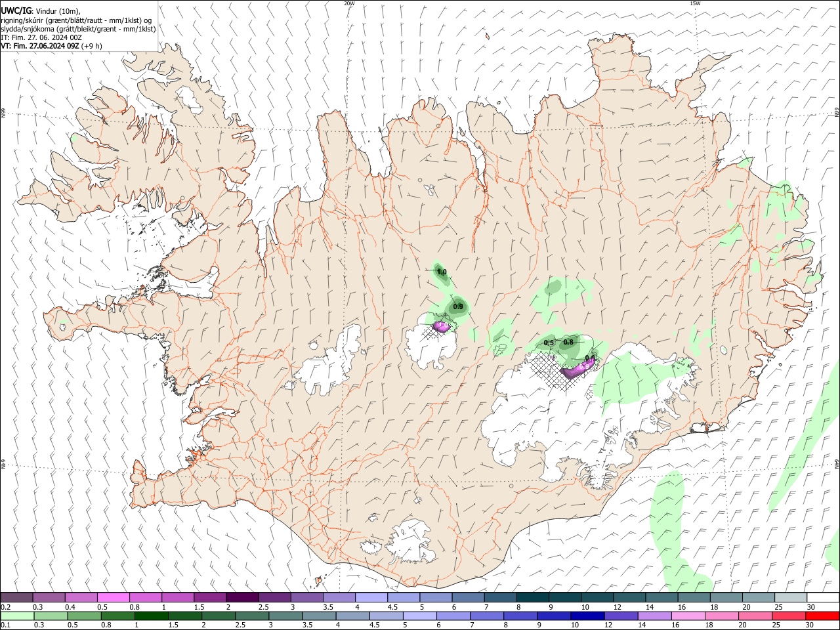Select the pale green 0.1 swatch, lower scale
Screen dimensions: 840x630
[x=16, y=616]
